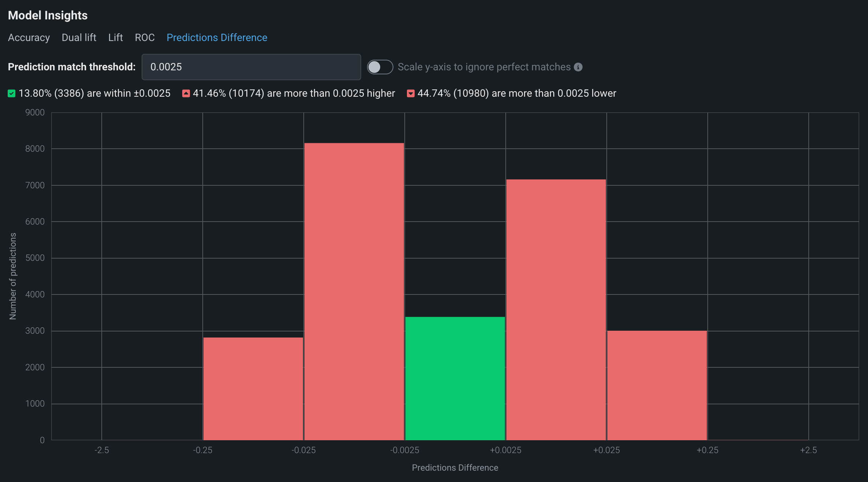This screenshot has height=482, width=868.
Task: Select the Lift tab
Action: [x=115, y=38]
